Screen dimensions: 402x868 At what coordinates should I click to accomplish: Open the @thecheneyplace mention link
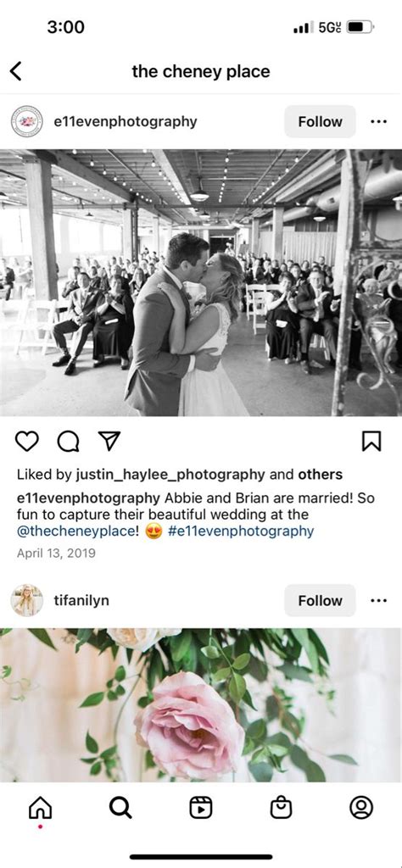coord(75,531)
